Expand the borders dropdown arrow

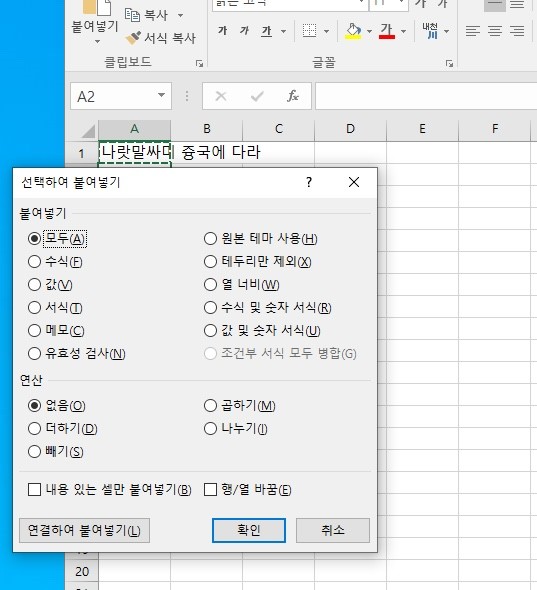(x=326, y=31)
